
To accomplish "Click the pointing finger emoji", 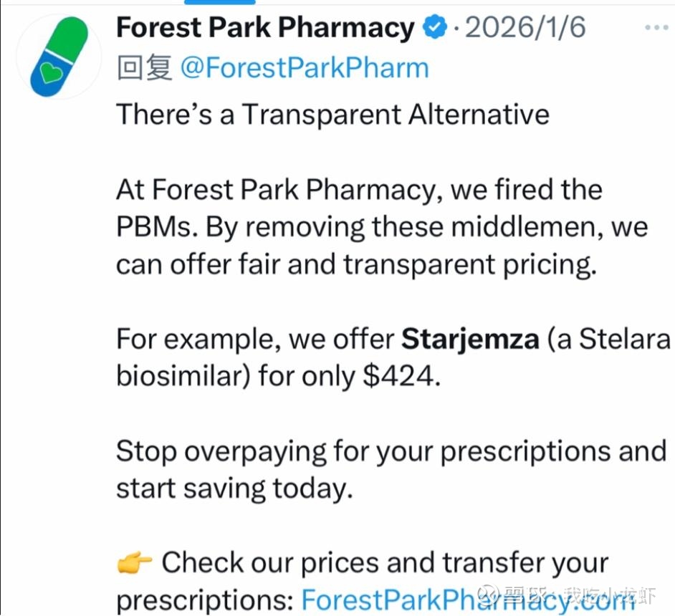I will pyautogui.click(x=134, y=564).
